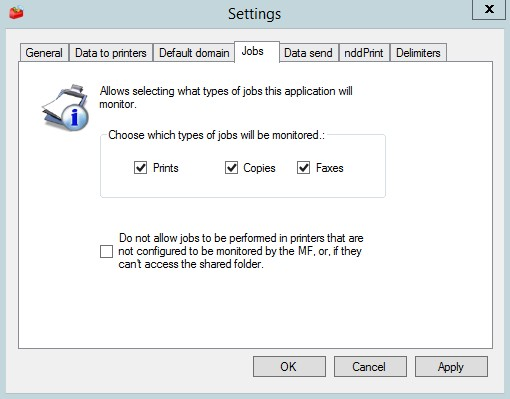Go to the Default domain tab
Screen dimensions: 510x399
coord(194,53)
